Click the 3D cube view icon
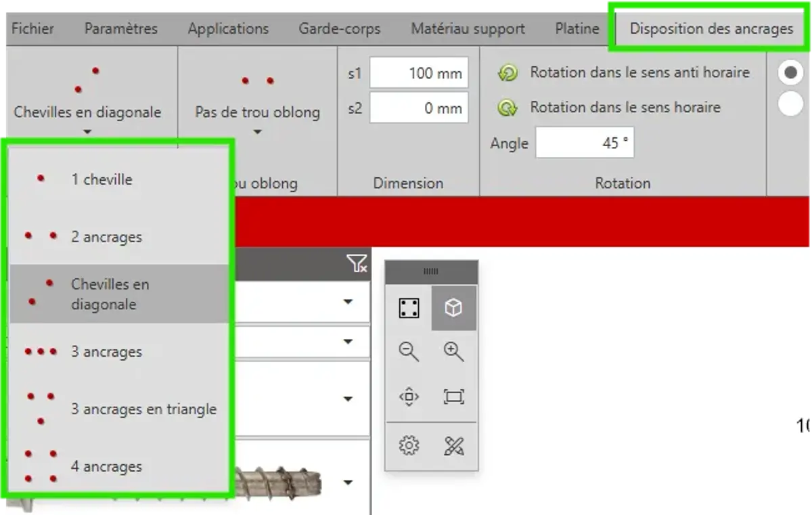The image size is (812, 515). (x=453, y=308)
